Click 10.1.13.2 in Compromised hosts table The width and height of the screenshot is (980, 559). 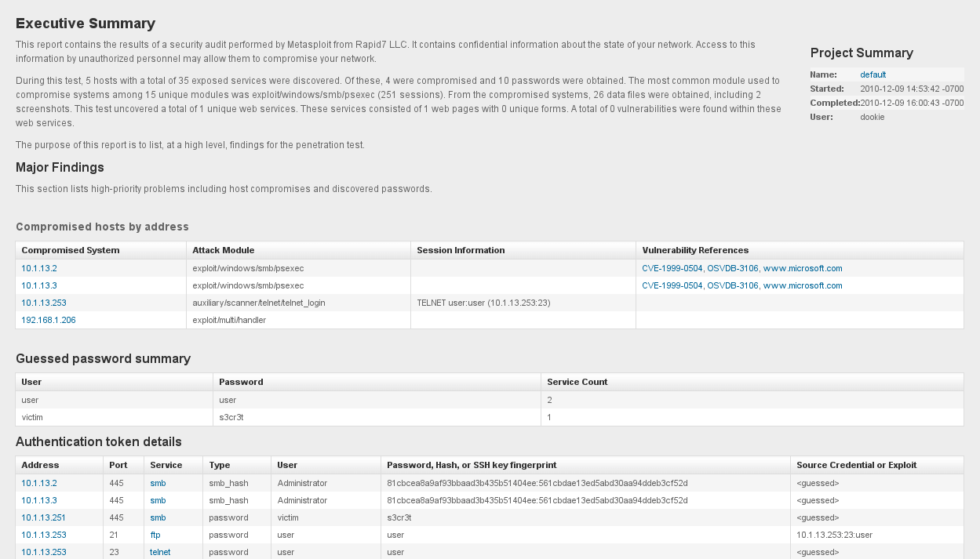[x=39, y=268]
